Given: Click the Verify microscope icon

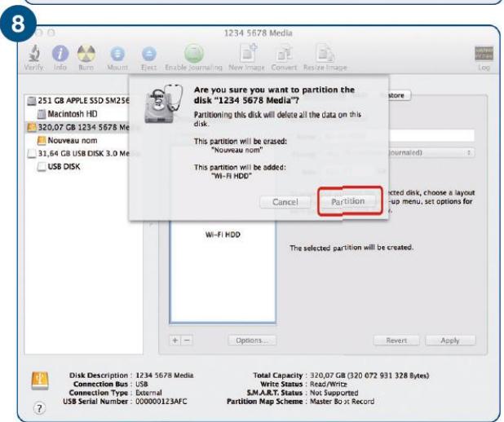Looking at the screenshot, I should coord(33,53).
